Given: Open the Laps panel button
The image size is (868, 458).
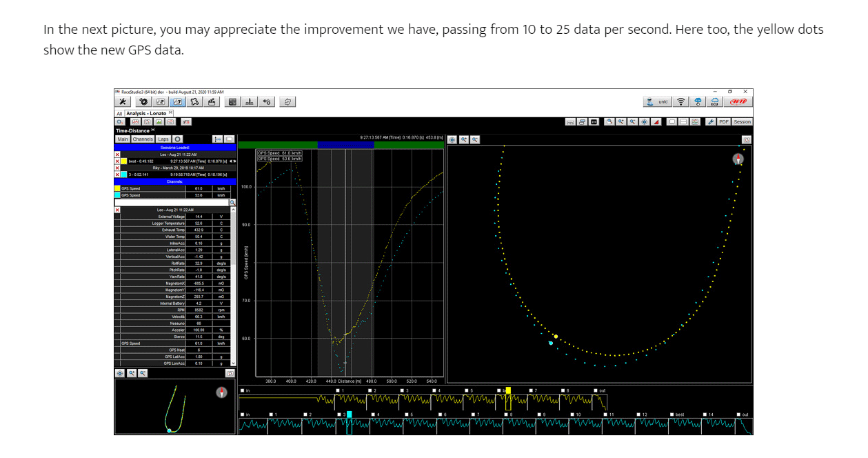Looking at the screenshot, I should pos(163,139).
